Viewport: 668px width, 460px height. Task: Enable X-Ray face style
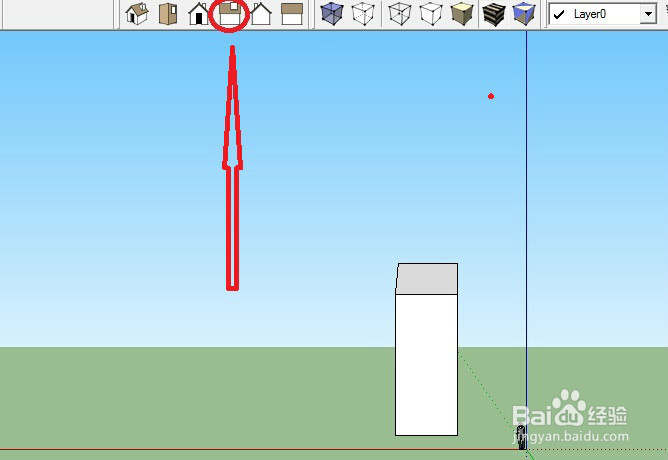pos(332,14)
